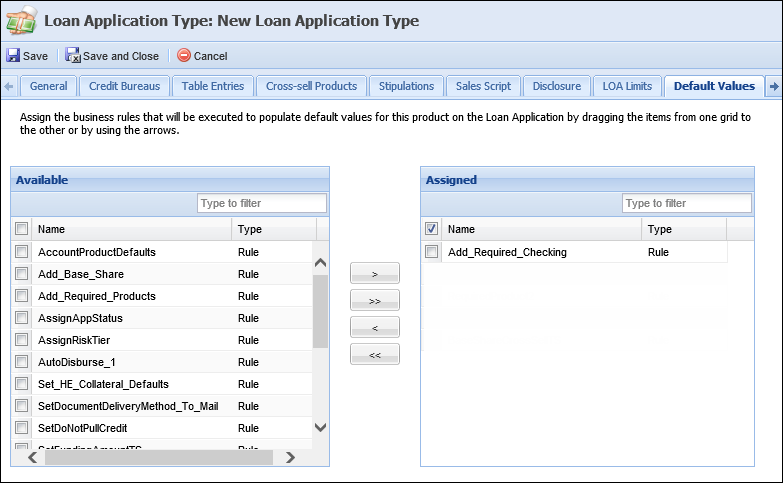Check the AutoDisburse_1 rule checkbox
The height and width of the screenshot is (483, 783).
pyautogui.click(x=21, y=361)
